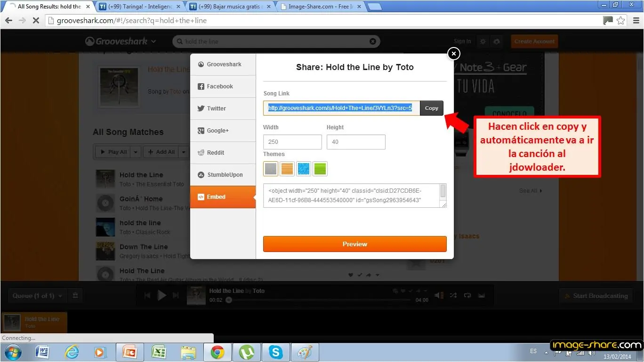Click the playback progress slider handle

tap(228, 300)
